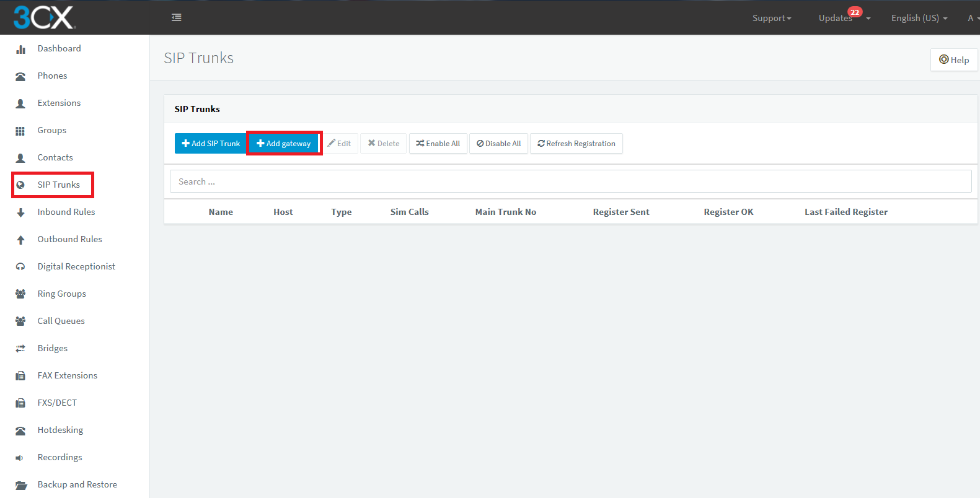Click the Phones telephone icon
The image size is (980, 498).
20,76
